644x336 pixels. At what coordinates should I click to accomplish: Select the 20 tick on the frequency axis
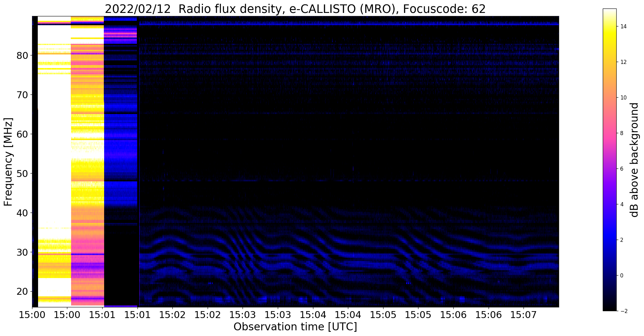point(22,291)
